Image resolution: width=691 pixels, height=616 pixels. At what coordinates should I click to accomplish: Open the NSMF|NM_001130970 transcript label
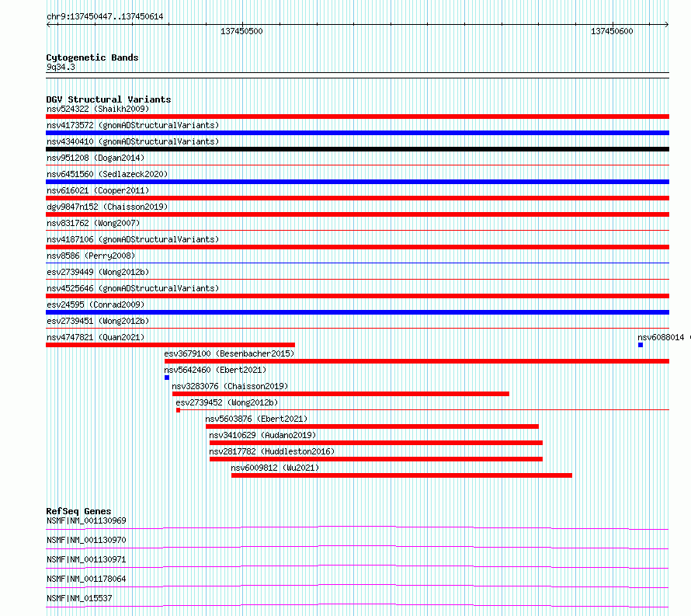86,540
